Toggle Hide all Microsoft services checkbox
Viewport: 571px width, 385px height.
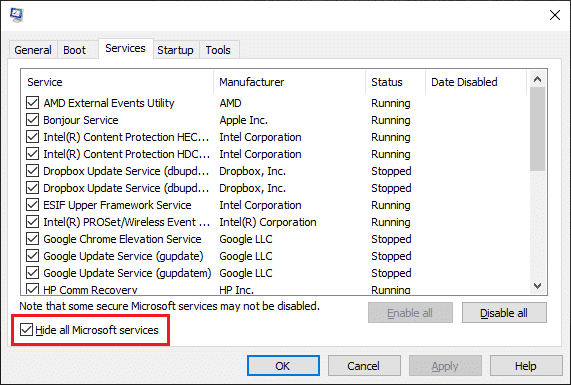(x=26, y=330)
